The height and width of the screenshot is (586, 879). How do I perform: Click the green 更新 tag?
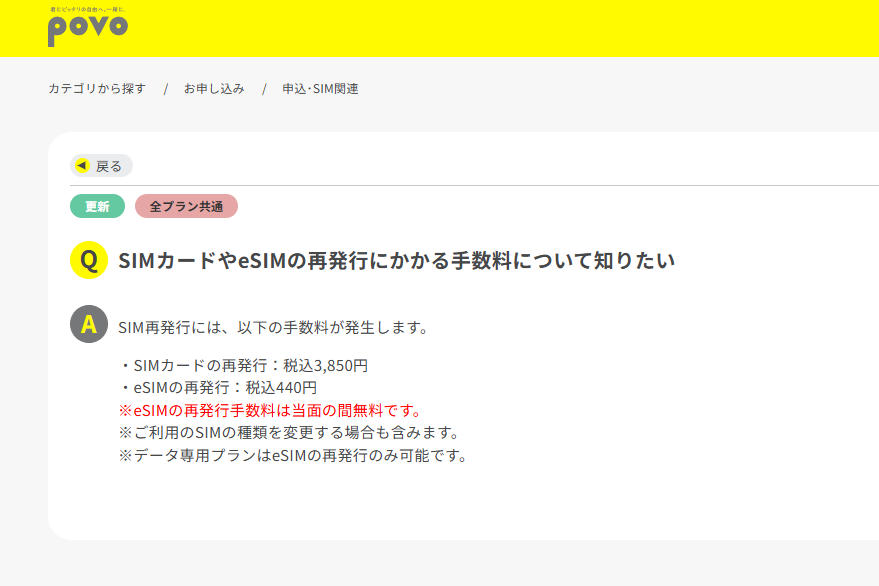(x=98, y=206)
